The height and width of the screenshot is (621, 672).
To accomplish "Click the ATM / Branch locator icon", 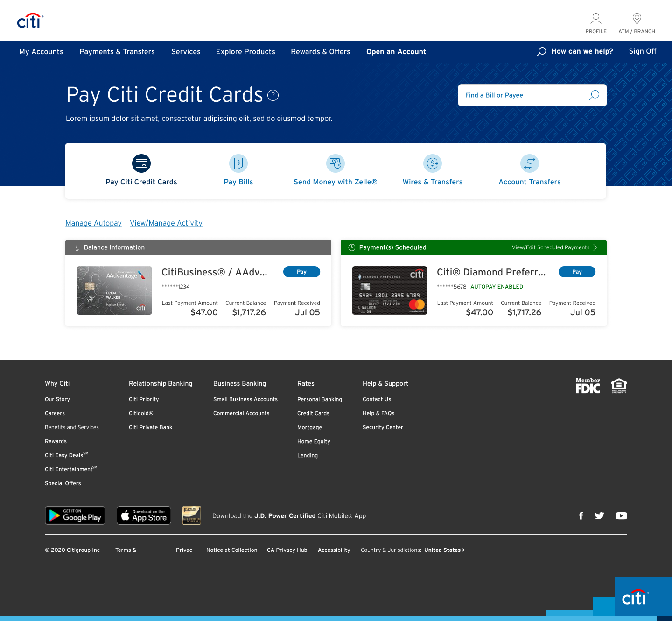I will [x=637, y=19].
